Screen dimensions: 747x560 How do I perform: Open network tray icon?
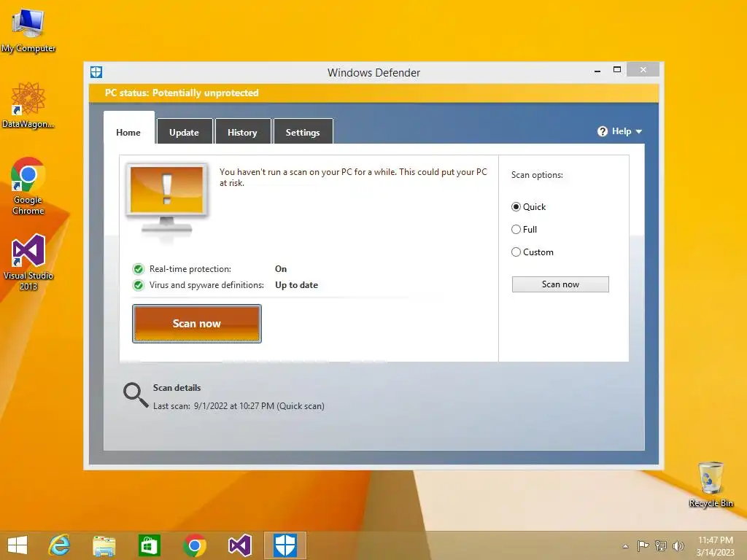tap(661, 545)
